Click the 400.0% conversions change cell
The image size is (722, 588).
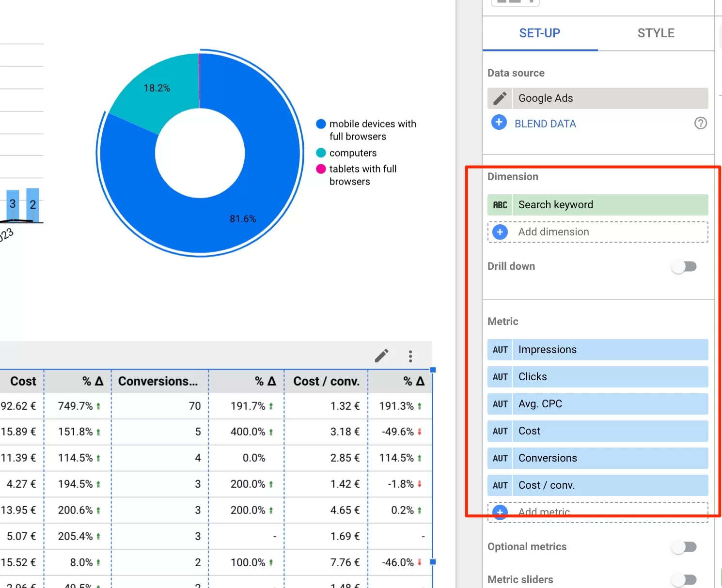click(x=247, y=432)
